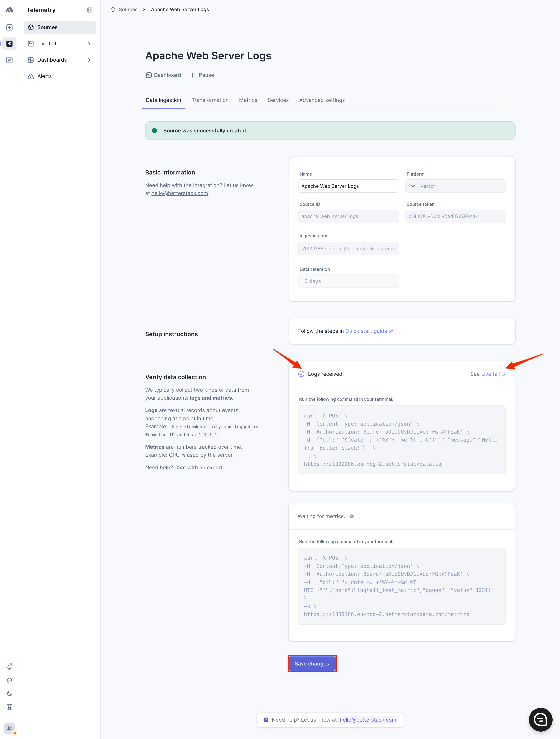
Task: Expand the Live tail submenu chevron
Action: coord(89,44)
